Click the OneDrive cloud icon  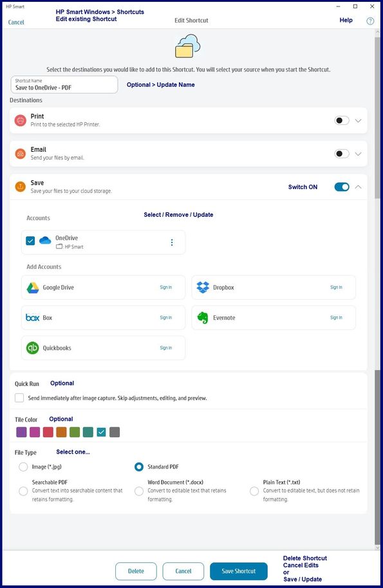click(x=45, y=241)
